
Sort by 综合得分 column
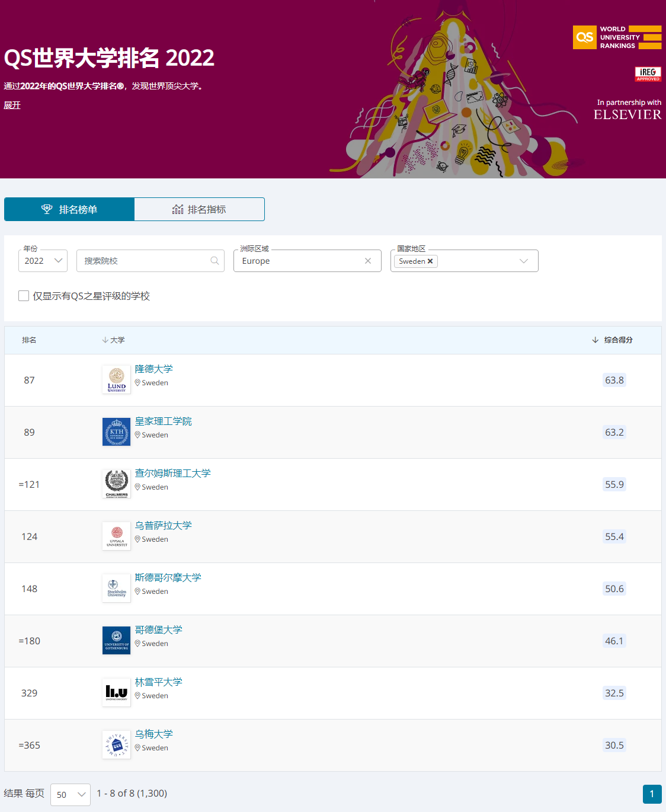coord(612,340)
